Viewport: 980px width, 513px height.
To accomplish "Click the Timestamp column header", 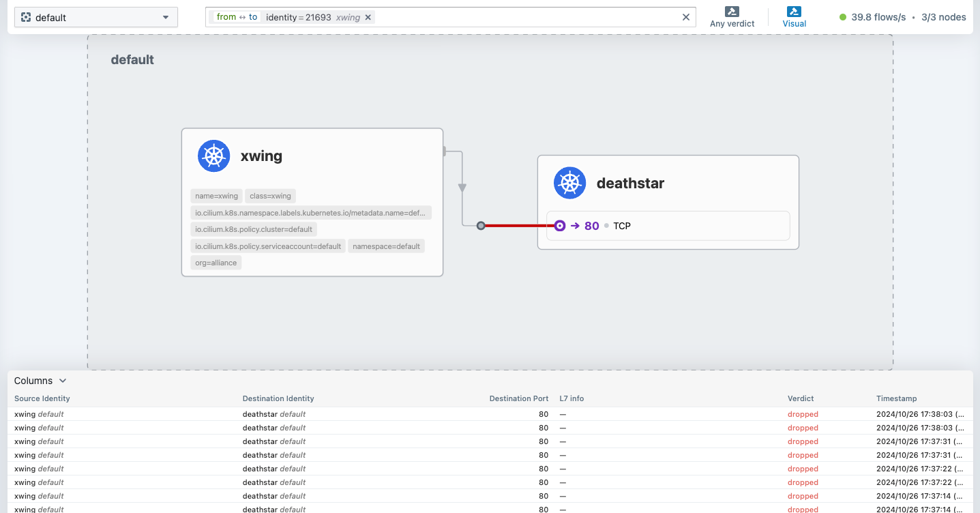I will point(897,398).
